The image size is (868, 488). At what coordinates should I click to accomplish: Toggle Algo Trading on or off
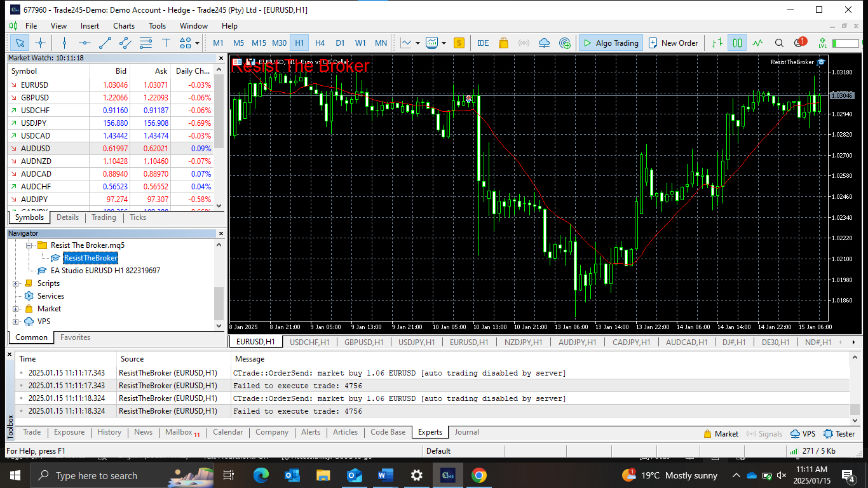[611, 43]
